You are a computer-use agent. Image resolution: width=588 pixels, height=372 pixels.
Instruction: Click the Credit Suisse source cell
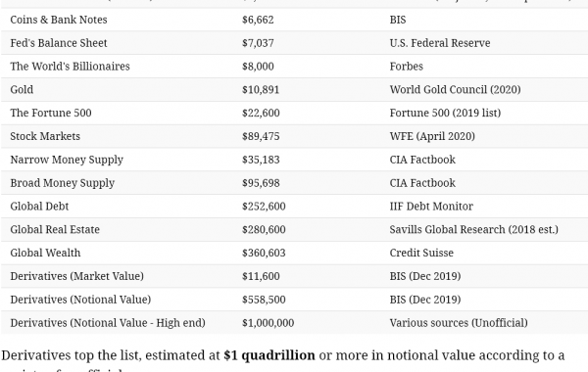[421, 253]
